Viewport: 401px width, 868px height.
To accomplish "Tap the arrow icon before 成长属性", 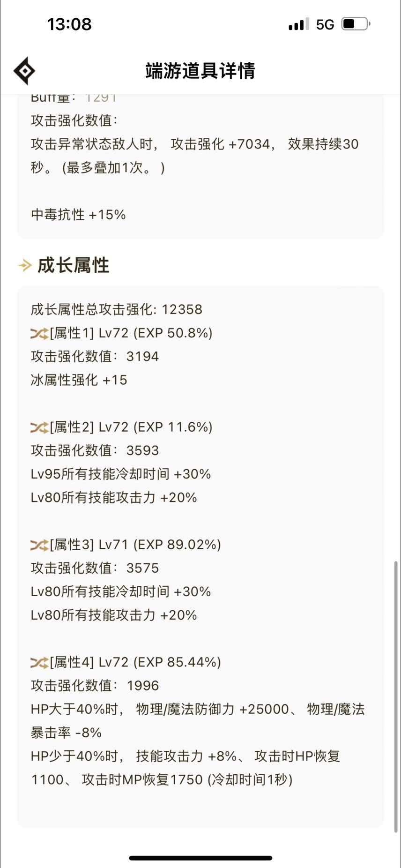I will [25, 266].
